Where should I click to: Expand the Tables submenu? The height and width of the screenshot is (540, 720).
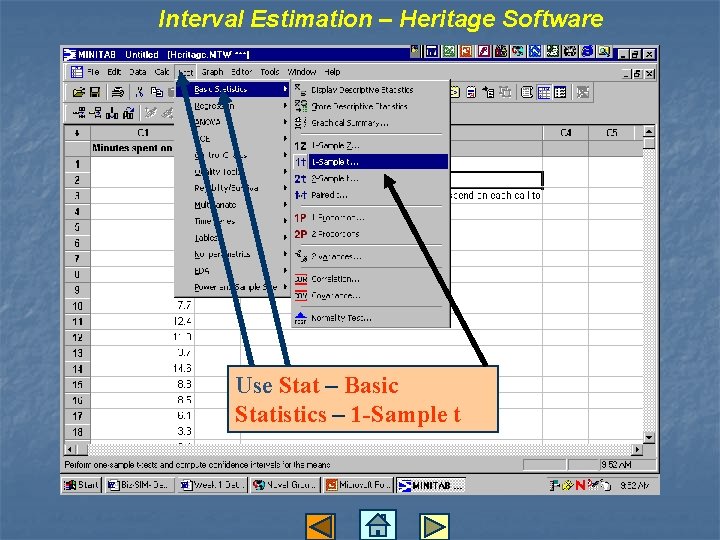232,237
